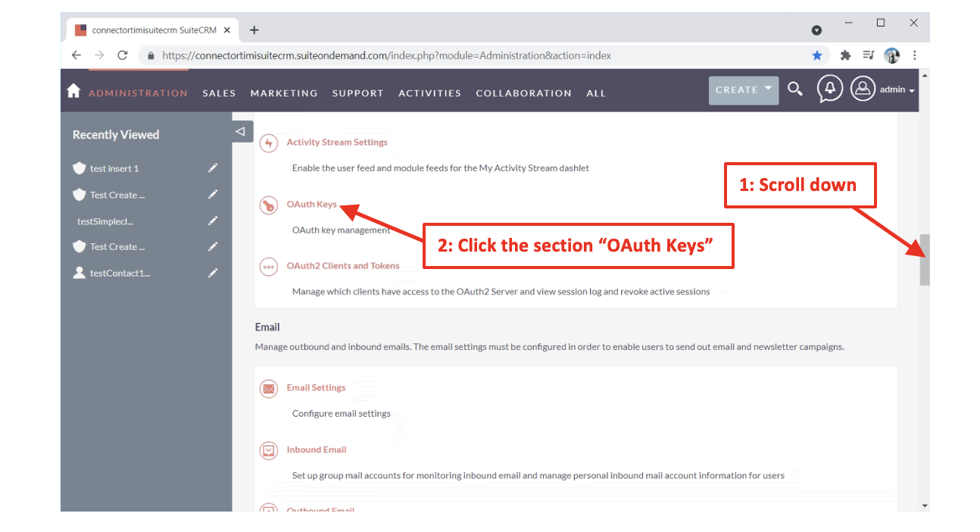The height and width of the screenshot is (532, 980).
Task: Open the Chrome three-dot menu
Action: point(915,55)
